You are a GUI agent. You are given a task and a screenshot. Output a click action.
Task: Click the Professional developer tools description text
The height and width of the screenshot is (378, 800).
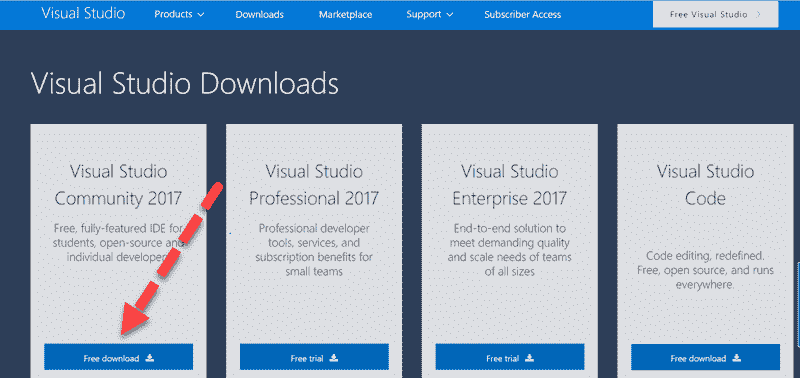314,250
